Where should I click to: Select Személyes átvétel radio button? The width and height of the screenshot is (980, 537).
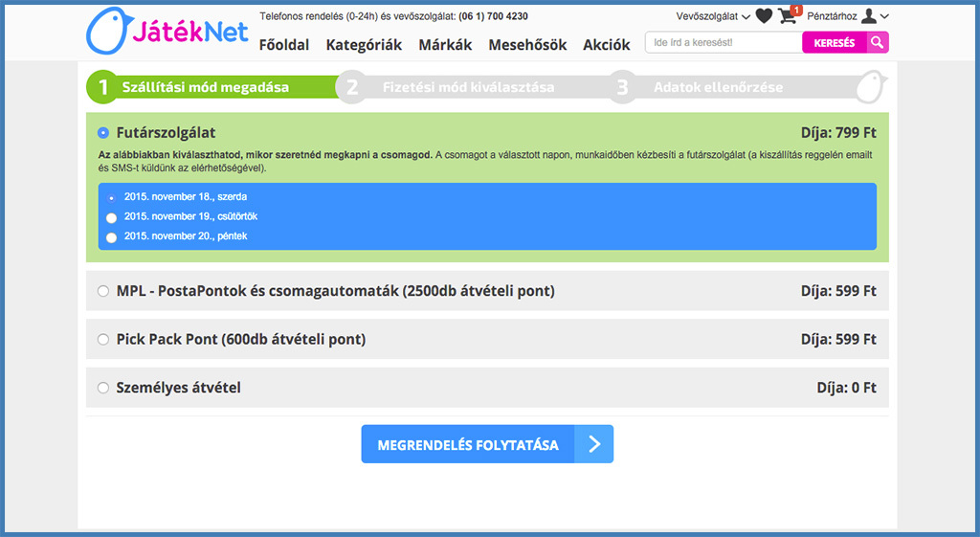point(103,389)
